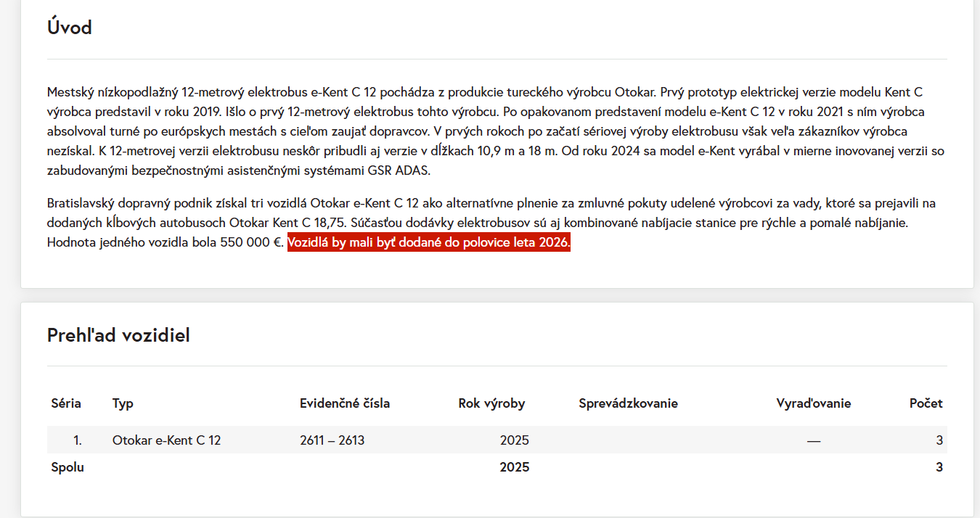Click series number 1. in the table
The width and height of the screenshot is (980, 518).
pyautogui.click(x=78, y=440)
